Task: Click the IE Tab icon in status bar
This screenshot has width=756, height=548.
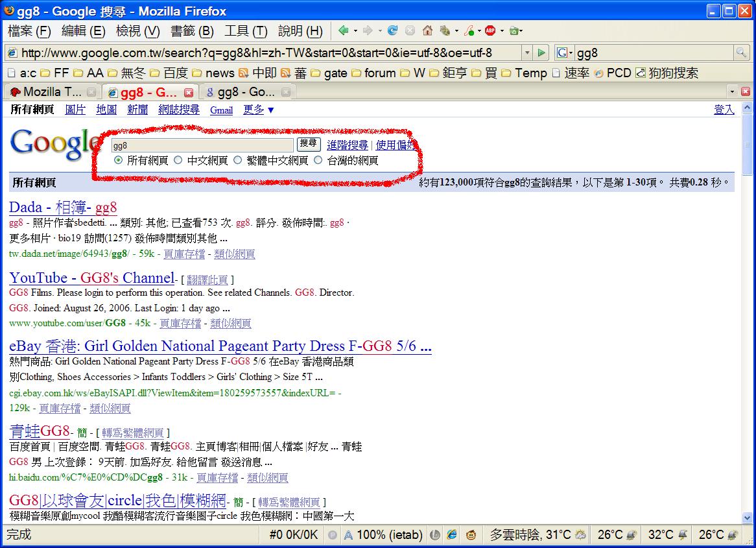Action: click(452, 535)
